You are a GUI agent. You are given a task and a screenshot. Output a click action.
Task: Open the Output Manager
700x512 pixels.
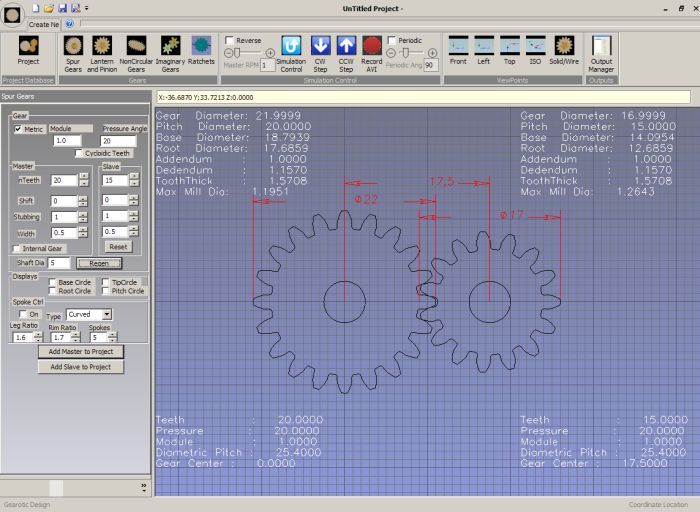601,54
